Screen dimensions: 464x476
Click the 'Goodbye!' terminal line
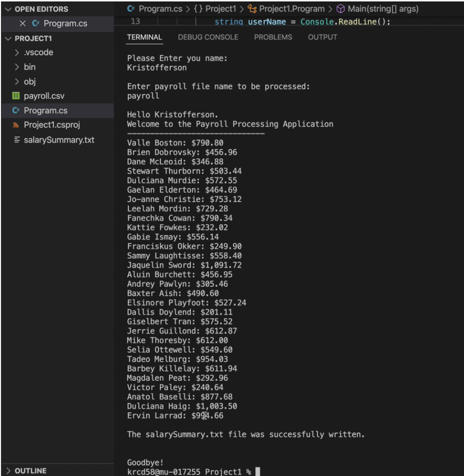pos(145,463)
